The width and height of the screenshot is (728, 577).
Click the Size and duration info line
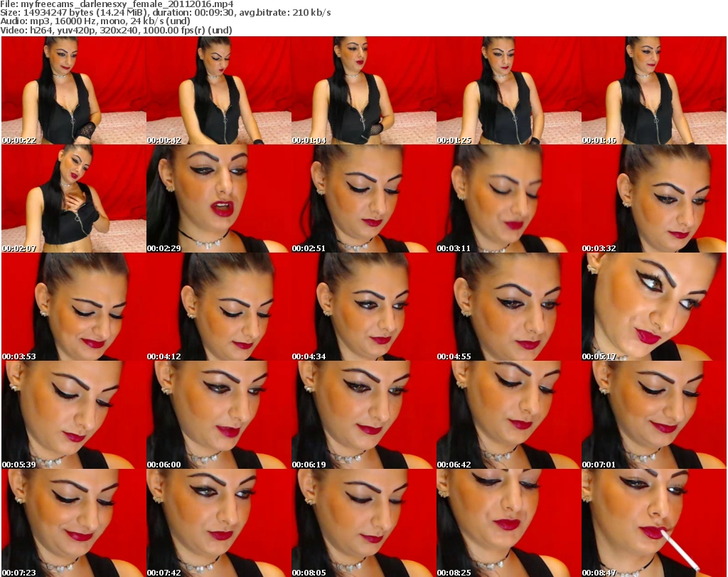click(x=165, y=13)
